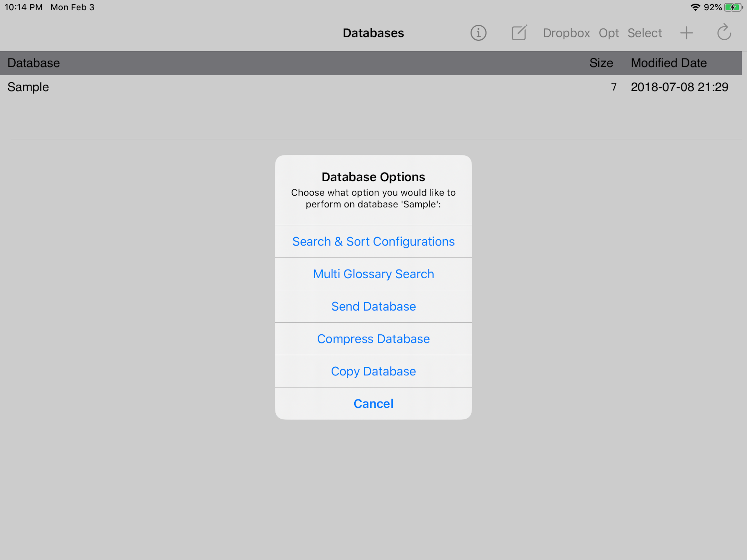Click the size value 7 cell

point(614,87)
